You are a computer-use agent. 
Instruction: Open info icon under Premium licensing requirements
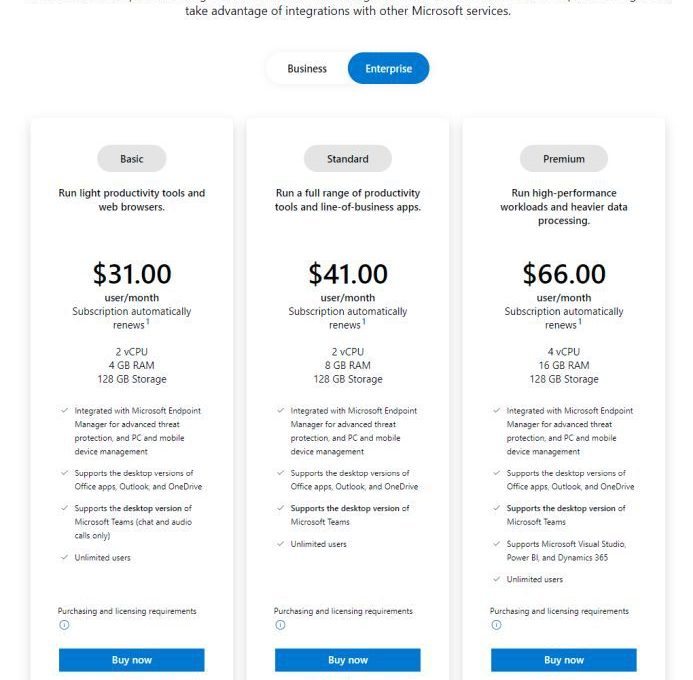tap(496, 625)
